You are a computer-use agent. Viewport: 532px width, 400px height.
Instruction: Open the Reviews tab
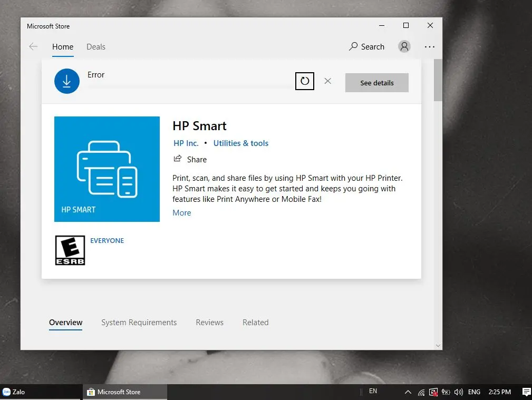pos(210,323)
